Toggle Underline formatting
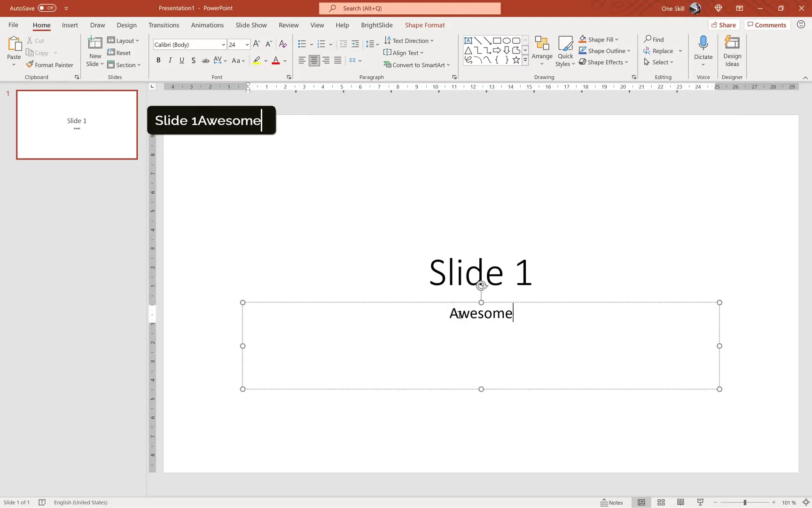 pos(182,60)
